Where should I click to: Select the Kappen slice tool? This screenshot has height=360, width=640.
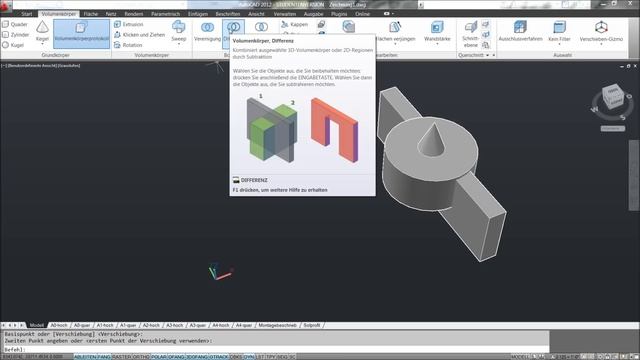tap(295, 24)
